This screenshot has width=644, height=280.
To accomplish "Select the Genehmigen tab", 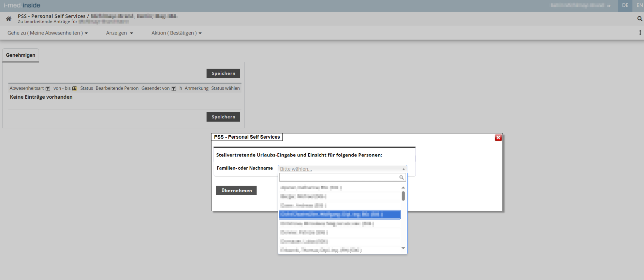I will pos(20,55).
